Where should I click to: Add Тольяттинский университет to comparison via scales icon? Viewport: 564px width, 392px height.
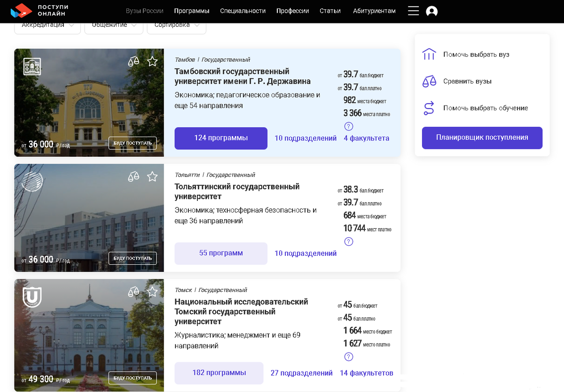[x=134, y=177]
